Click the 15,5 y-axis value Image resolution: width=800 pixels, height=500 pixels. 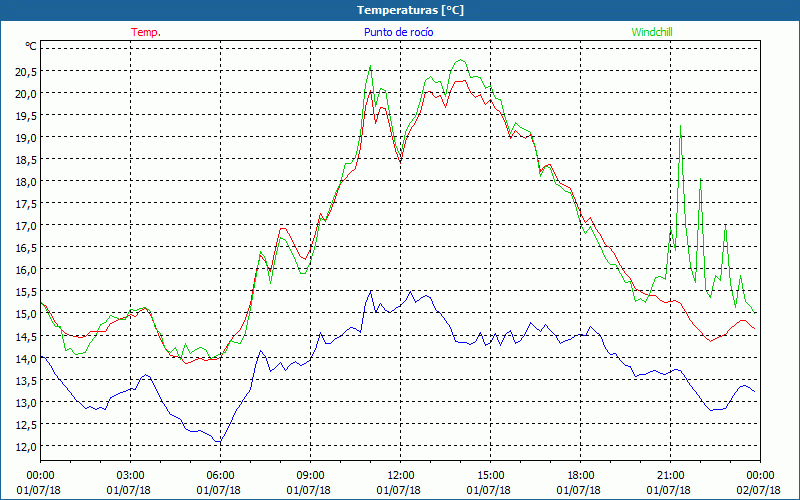[x=26, y=292]
